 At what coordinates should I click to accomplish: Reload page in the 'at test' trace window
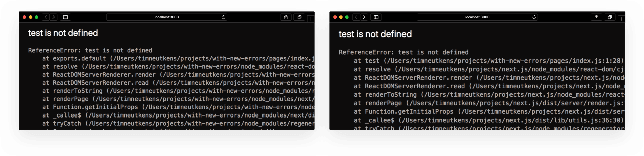click(x=534, y=17)
